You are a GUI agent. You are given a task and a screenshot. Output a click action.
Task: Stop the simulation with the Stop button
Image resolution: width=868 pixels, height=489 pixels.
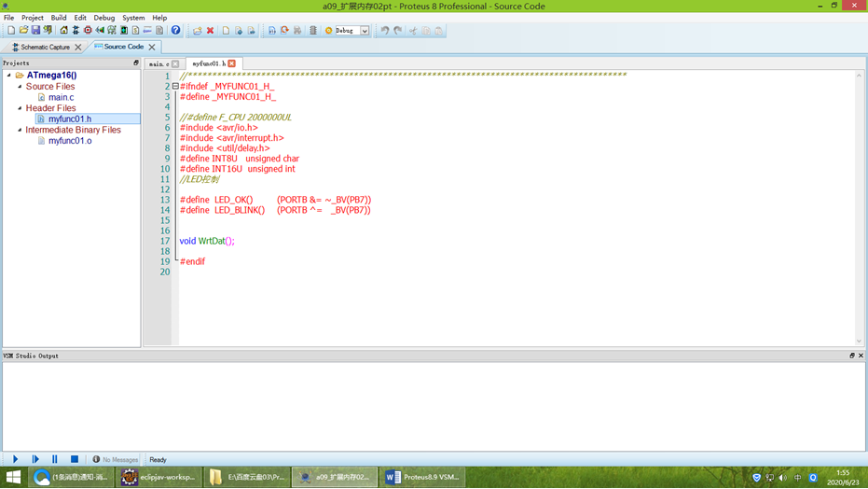75,459
